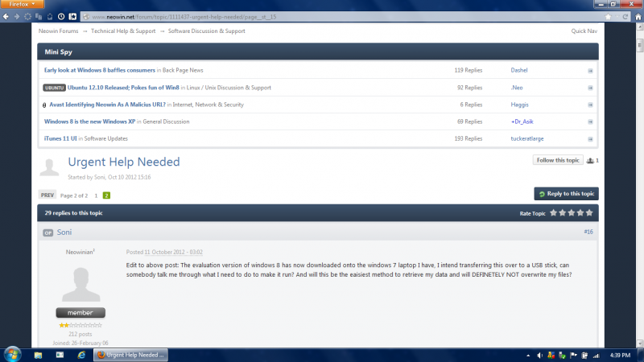Click the Urgent Help Needed topic title
This screenshot has height=362, width=644.
coord(124,162)
